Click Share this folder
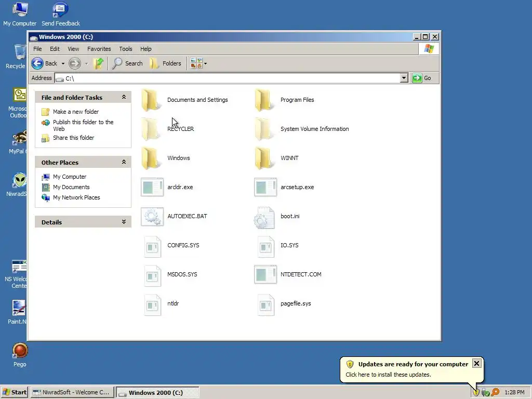Screen dimensions: 532x399 click(x=73, y=138)
